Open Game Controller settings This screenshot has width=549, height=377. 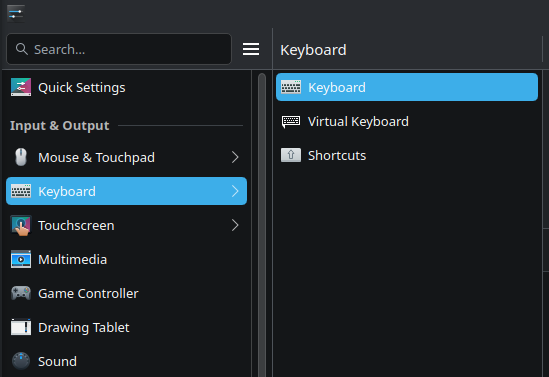tap(126, 293)
